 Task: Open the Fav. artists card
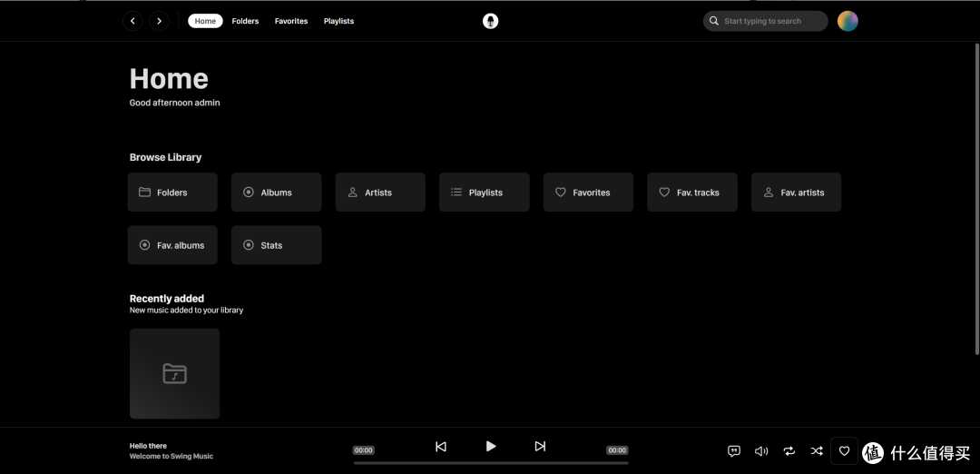[797, 193]
